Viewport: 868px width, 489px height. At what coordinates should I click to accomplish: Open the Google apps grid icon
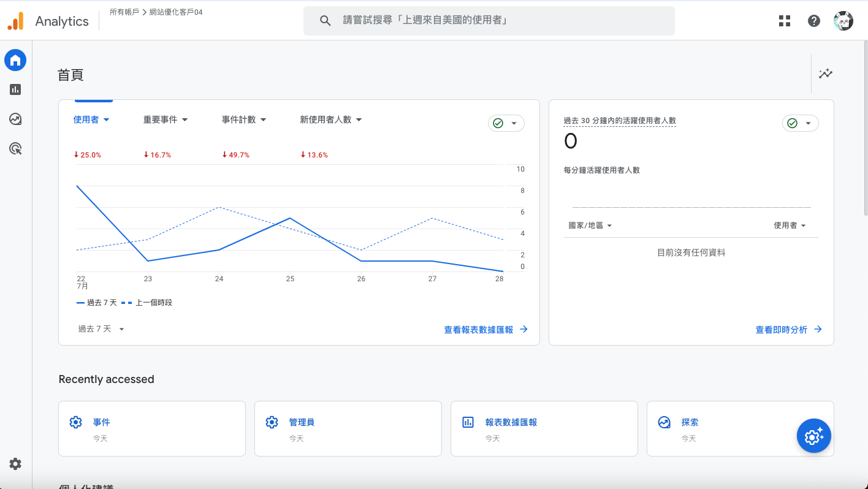pyautogui.click(x=785, y=21)
